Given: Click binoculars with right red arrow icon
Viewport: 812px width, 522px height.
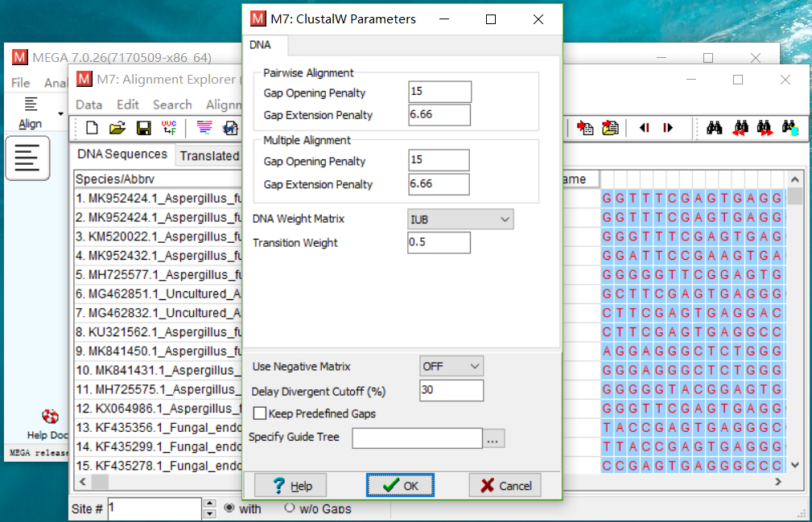Looking at the screenshot, I should (765, 128).
